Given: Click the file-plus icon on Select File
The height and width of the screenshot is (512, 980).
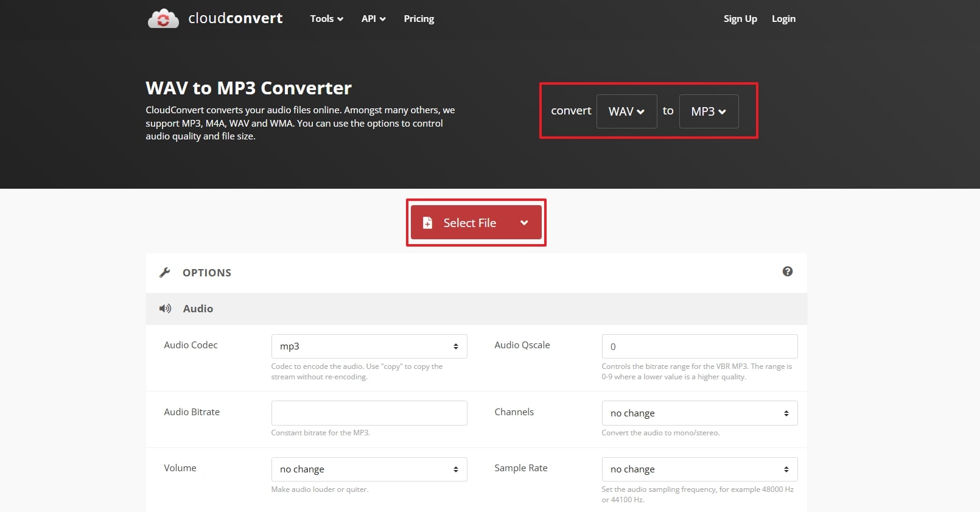Looking at the screenshot, I should (x=428, y=223).
